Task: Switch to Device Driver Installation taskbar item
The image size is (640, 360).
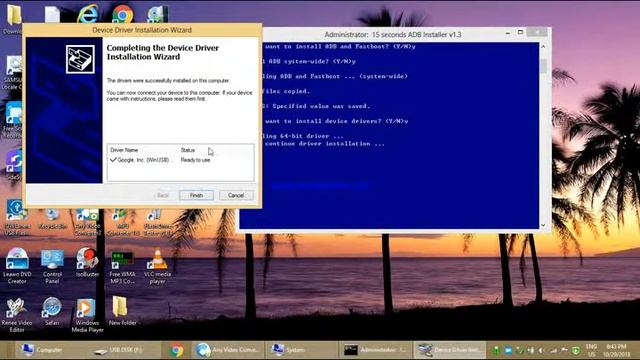Action: (450, 350)
